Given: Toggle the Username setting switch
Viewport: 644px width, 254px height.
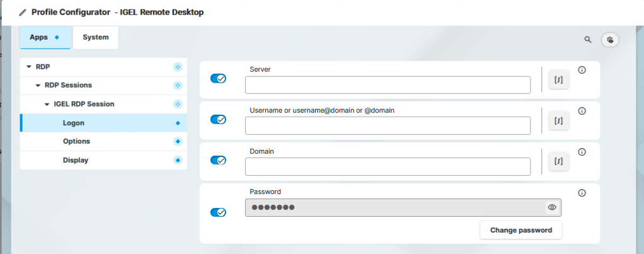Looking at the screenshot, I should pyautogui.click(x=218, y=120).
